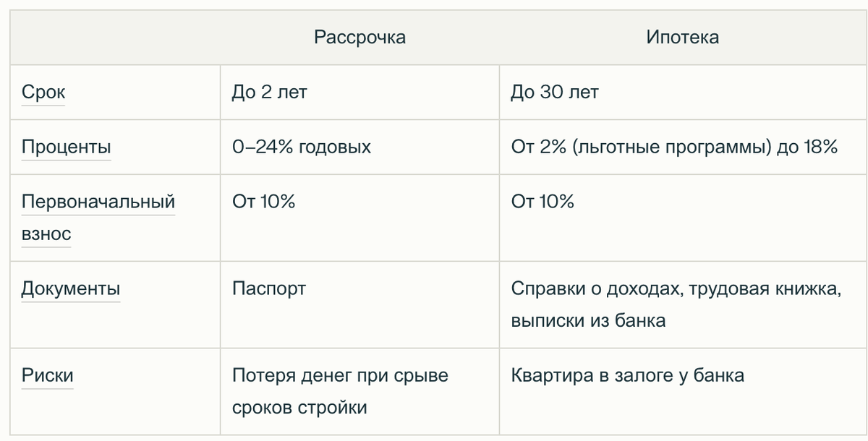Click the До 30 лет cell
The height and width of the screenshot is (441, 868).
coord(554,93)
